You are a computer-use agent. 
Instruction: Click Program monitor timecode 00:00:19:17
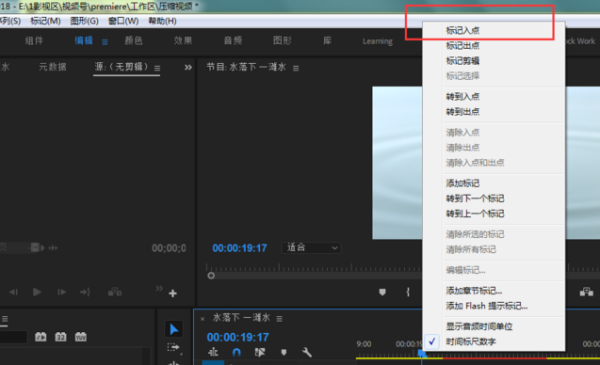[x=240, y=248]
